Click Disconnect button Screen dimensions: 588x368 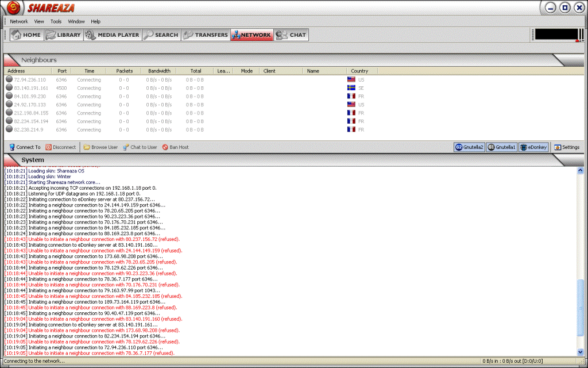61,147
